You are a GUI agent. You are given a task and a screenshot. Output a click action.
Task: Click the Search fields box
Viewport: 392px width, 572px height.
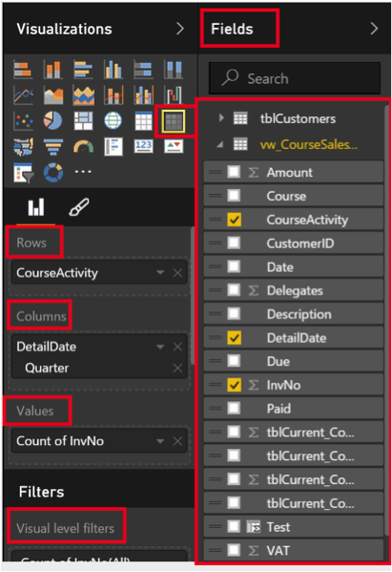coord(295,78)
